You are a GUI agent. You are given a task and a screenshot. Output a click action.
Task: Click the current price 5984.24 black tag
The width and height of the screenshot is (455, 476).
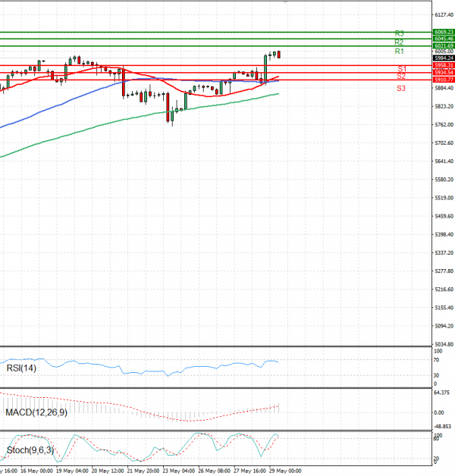[444, 58]
